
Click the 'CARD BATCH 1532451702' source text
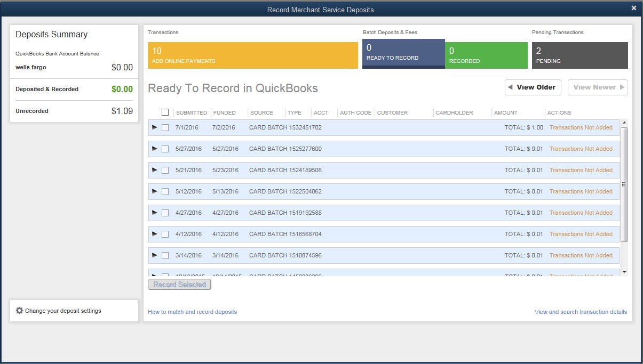[x=285, y=127]
